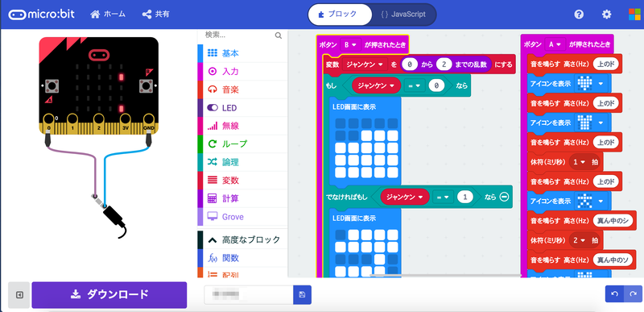
Task: Open the 基本 block category
Action: tap(242, 53)
